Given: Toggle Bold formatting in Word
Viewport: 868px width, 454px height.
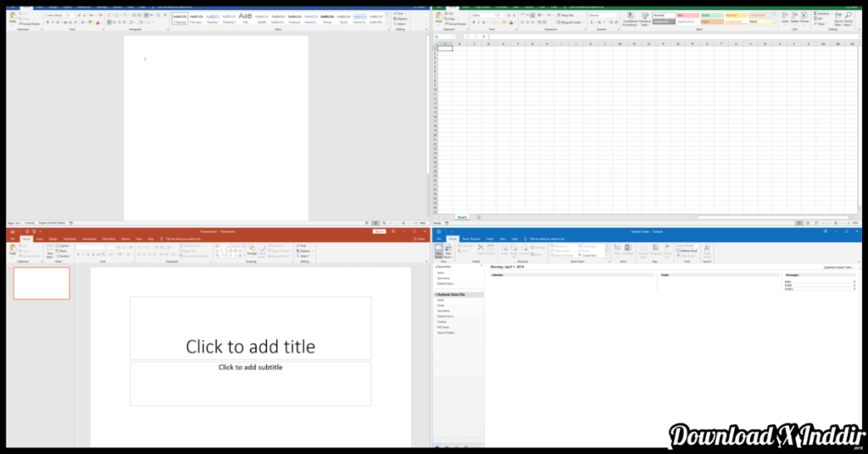Looking at the screenshot, I should [47, 23].
